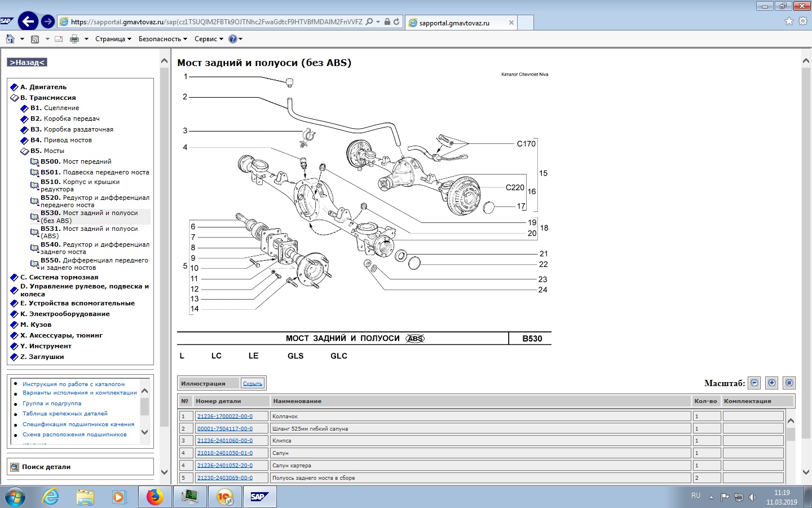
Task: Open Таблица крепежных деталей link
Action: (x=65, y=414)
